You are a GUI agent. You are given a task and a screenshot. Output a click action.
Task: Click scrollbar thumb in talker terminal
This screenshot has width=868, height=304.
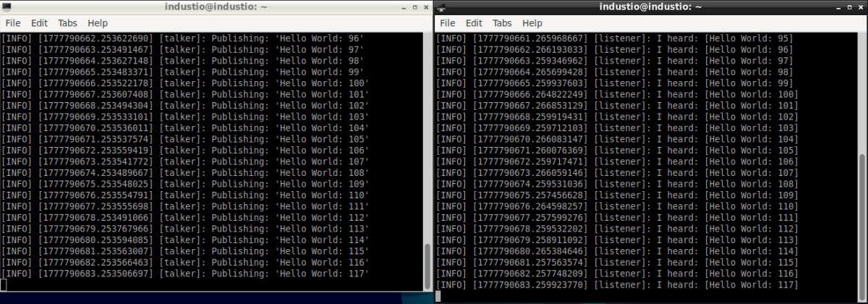[x=427, y=265]
